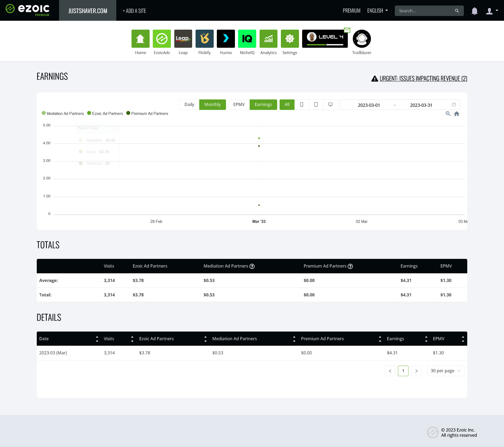Switch chart metric to EPMV

239,104
